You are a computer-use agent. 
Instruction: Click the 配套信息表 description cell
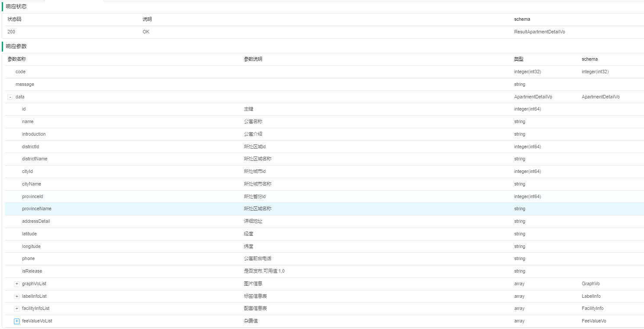tap(256, 309)
